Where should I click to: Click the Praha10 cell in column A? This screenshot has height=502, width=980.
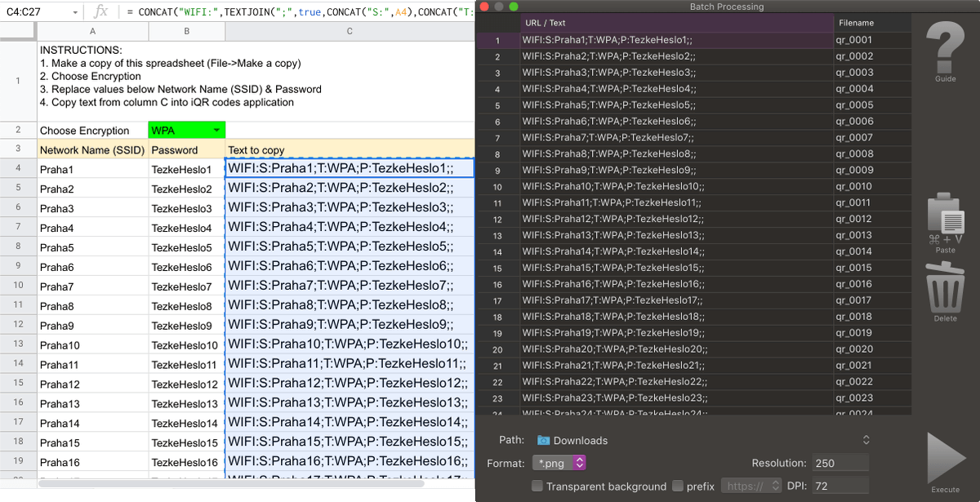point(92,344)
